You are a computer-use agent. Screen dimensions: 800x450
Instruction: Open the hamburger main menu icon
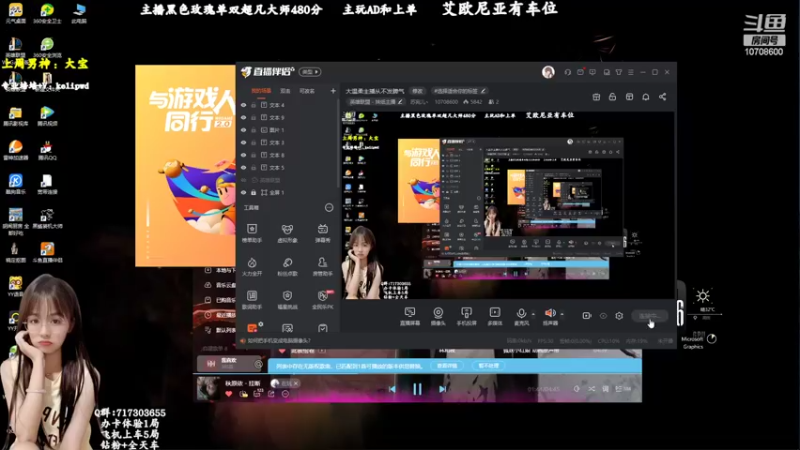631,72
